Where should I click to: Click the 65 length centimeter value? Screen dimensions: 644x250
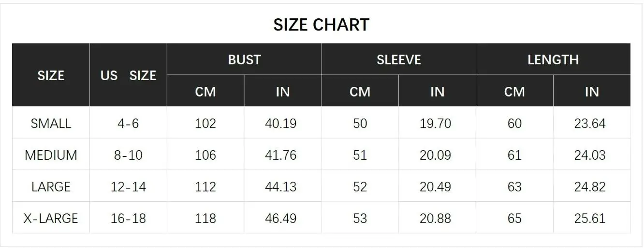coord(514,219)
